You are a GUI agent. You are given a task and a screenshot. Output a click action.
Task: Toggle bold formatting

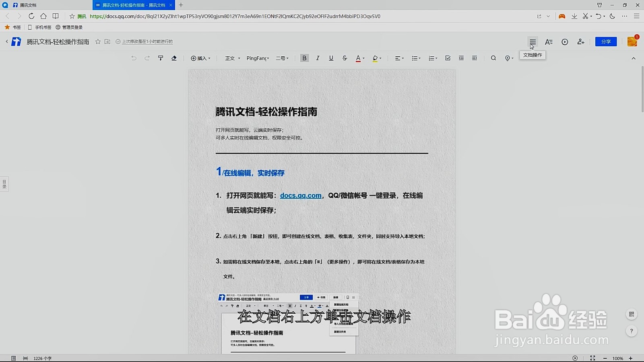pyautogui.click(x=304, y=58)
